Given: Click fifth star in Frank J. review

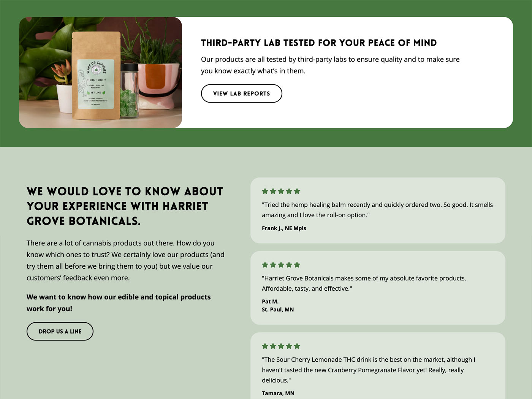Looking at the screenshot, I should [x=297, y=191].
